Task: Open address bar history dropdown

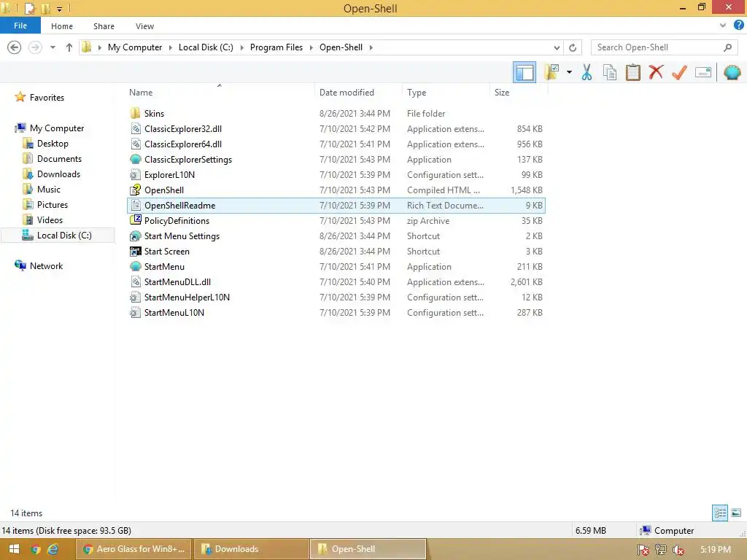Action: (557, 47)
